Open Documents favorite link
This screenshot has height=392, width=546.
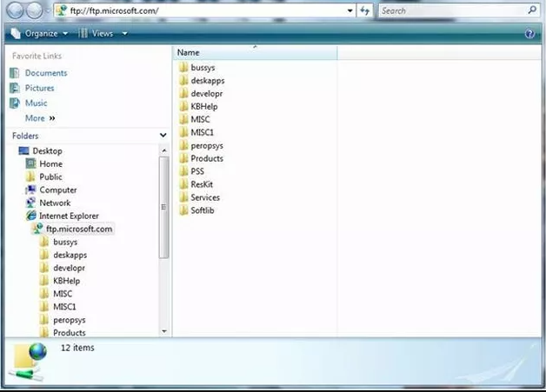pos(46,73)
